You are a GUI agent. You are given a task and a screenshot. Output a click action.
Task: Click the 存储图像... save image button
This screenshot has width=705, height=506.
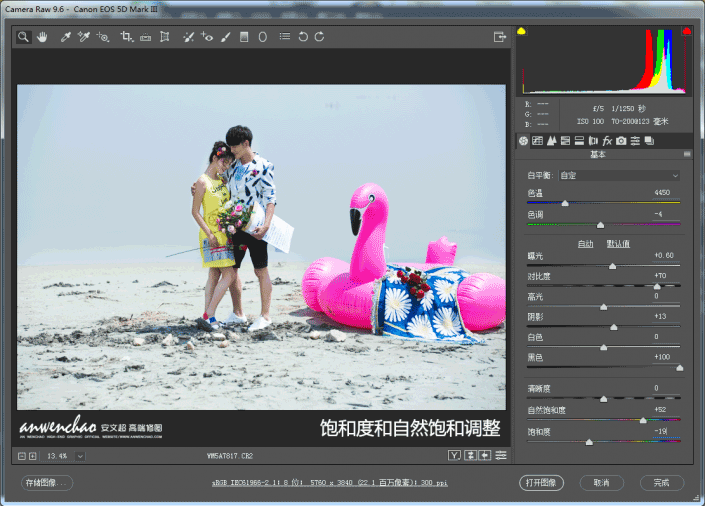tap(47, 483)
